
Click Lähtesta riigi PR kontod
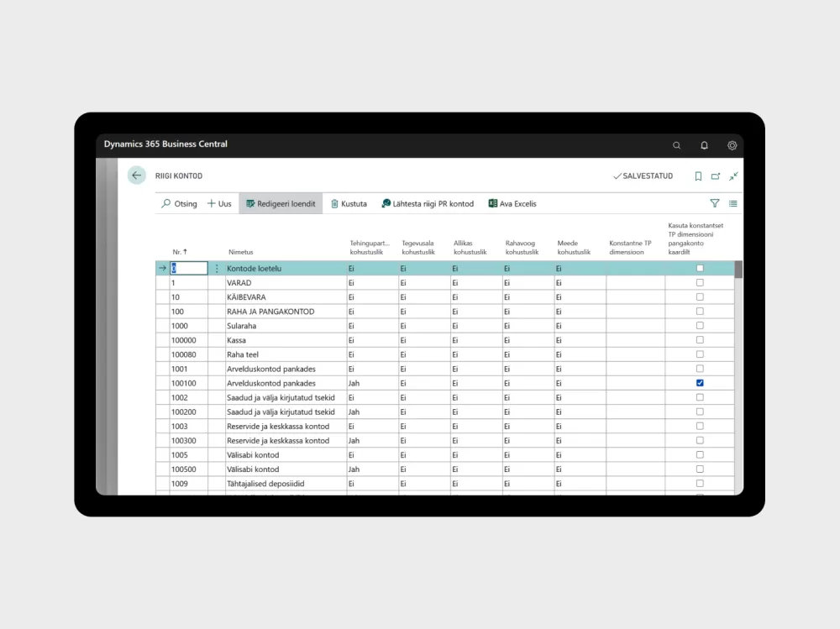point(428,203)
